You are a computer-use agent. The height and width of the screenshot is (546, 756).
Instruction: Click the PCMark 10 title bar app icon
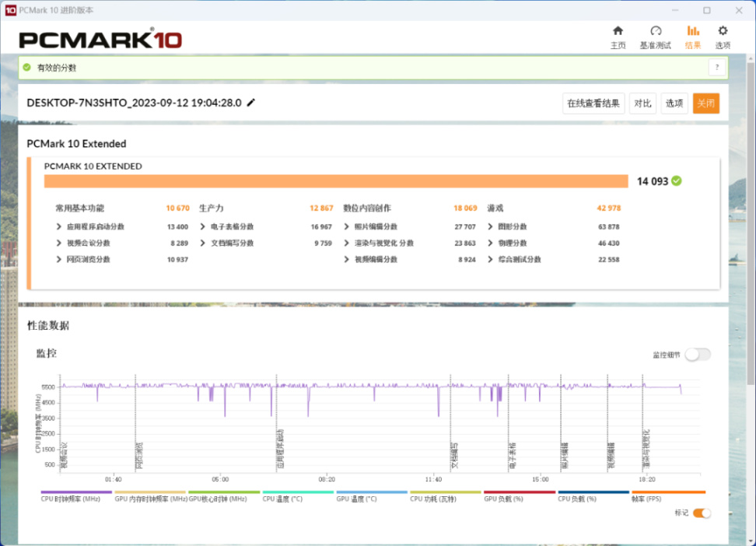(10, 10)
